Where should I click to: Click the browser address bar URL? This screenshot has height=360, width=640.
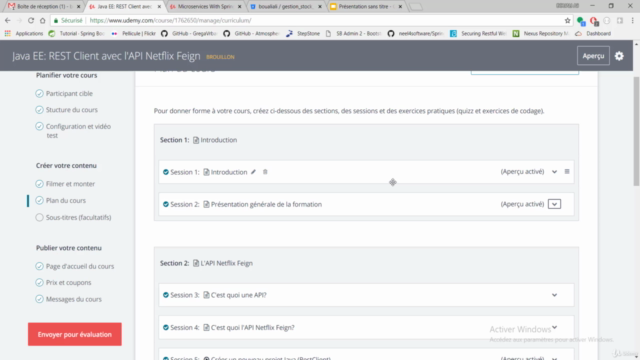click(170, 20)
